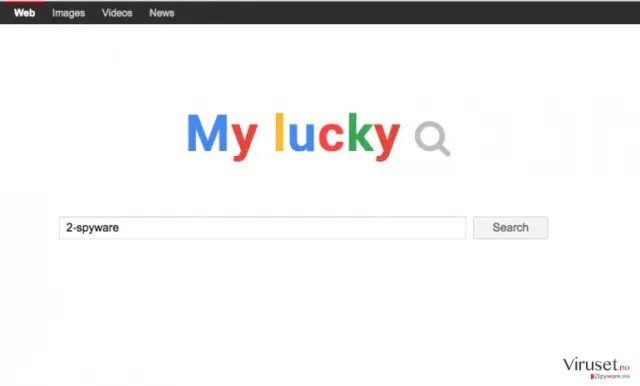Click the final red y logo letter
Image resolution: width=640 pixels, height=386 pixels.
pyautogui.click(x=387, y=142)
